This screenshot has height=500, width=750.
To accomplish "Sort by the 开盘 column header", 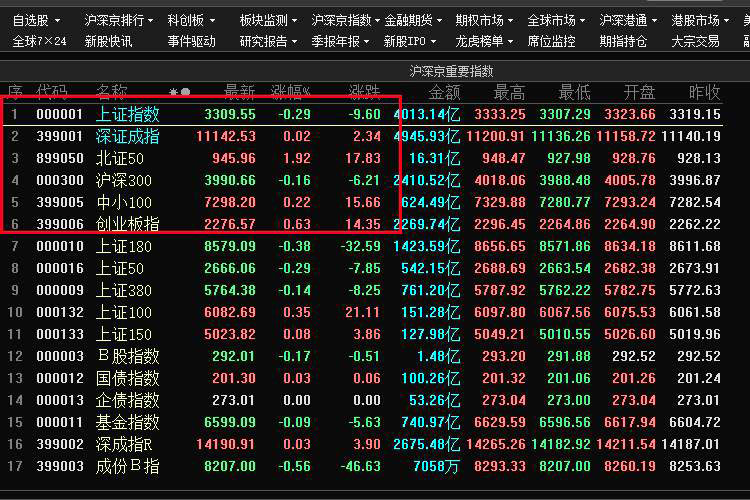I will click(639, 91).
